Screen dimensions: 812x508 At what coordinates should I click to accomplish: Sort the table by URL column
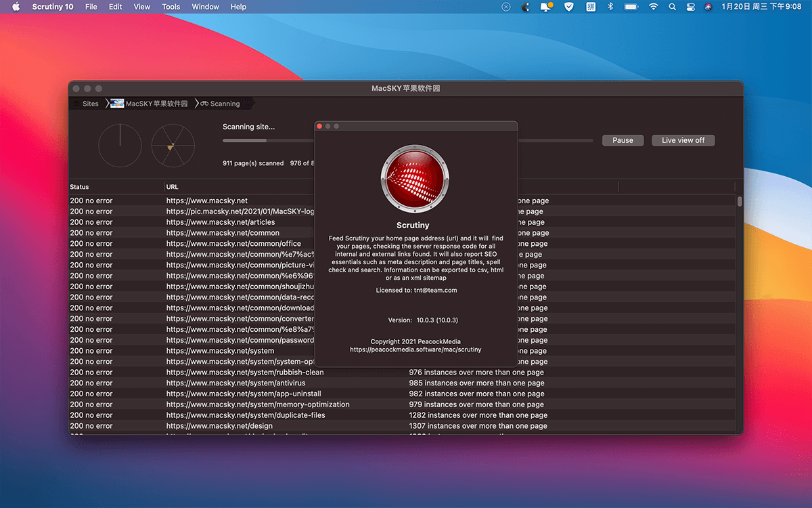pyautogui.click(x=173, y=187)
